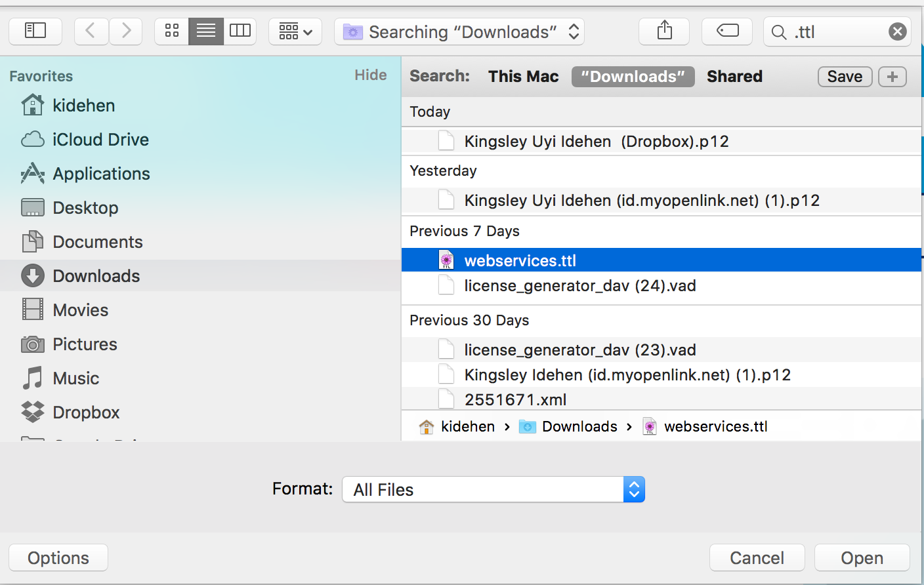Click the webservices.ttl file icon in the list
The width and height of the screenshot is (924, 585).
[x=446, y=260]
